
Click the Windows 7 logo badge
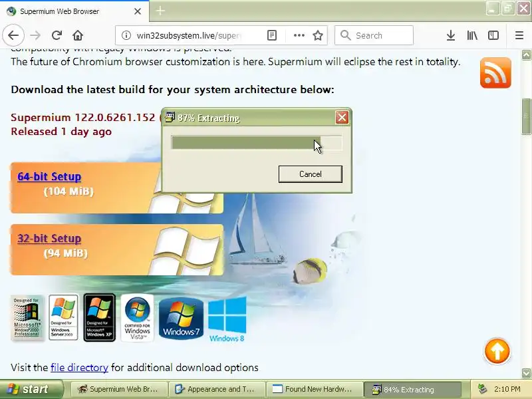(181, 319)
